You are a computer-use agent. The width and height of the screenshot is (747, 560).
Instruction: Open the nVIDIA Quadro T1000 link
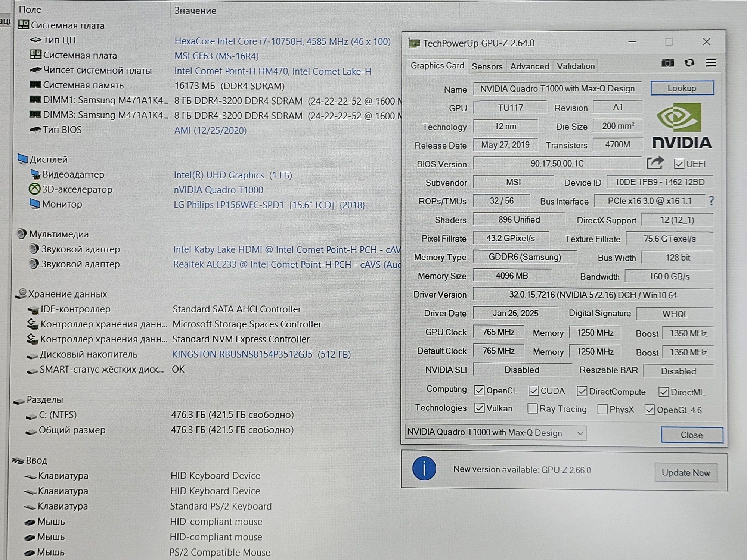218,190
